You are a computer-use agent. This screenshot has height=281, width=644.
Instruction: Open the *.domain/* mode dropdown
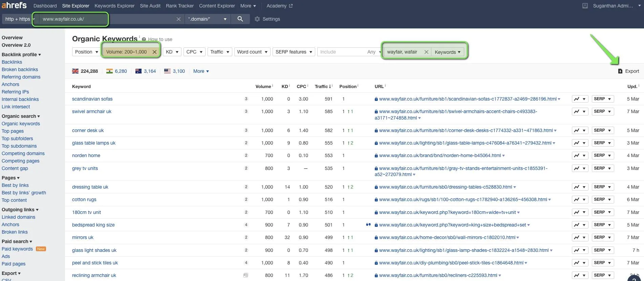(x=208, y=19)
